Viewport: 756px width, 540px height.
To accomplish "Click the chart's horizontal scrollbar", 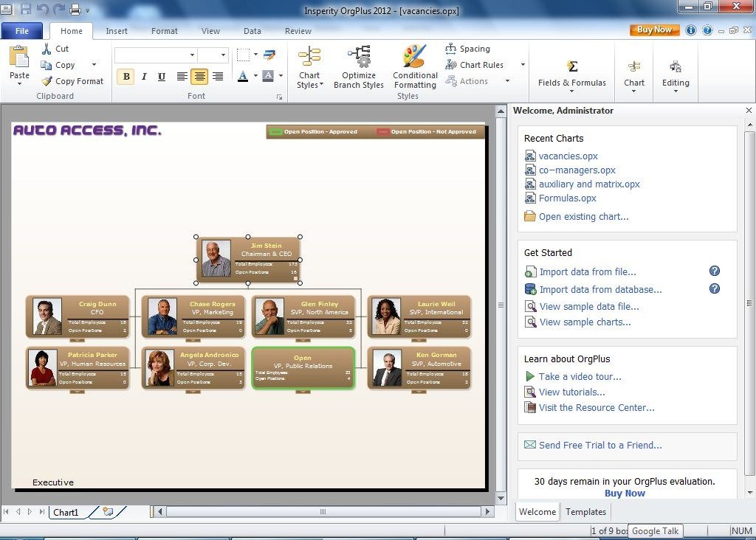I will pyautogui.click(x=323, y=511).
